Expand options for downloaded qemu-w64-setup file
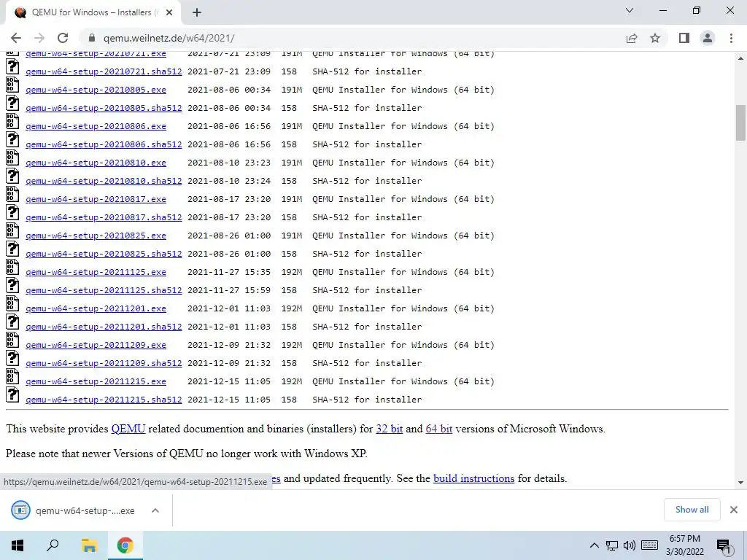 pyautogui.click(x=155, y=510)
